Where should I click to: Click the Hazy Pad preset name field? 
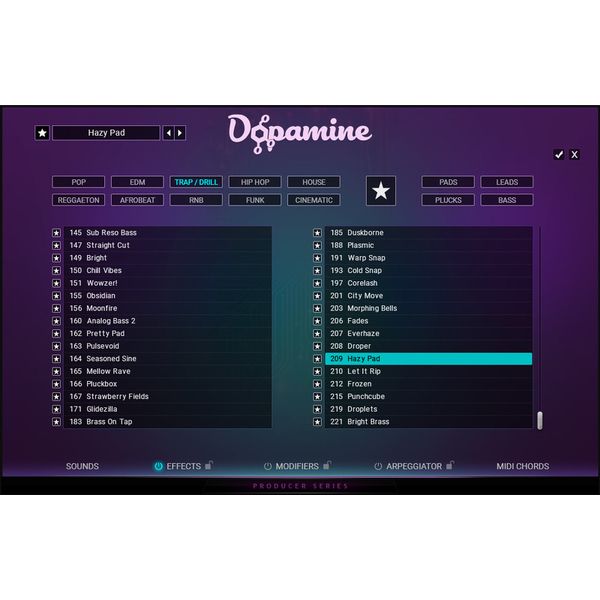point(106,133)
